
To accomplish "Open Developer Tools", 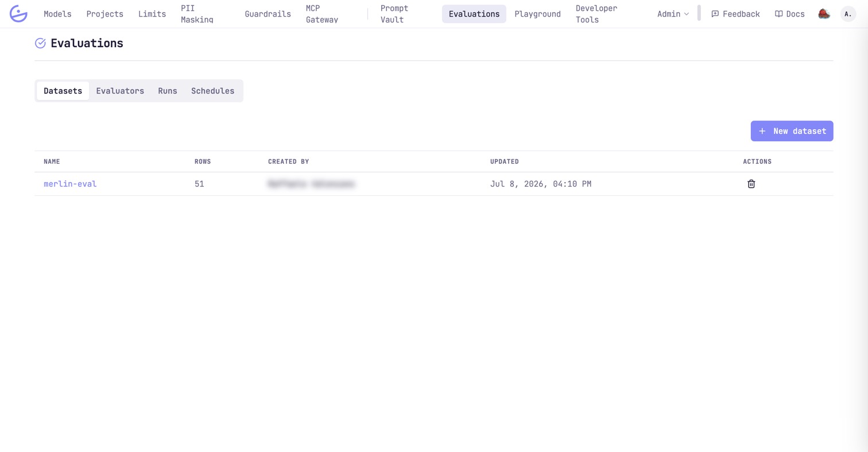I will point(596,14).
